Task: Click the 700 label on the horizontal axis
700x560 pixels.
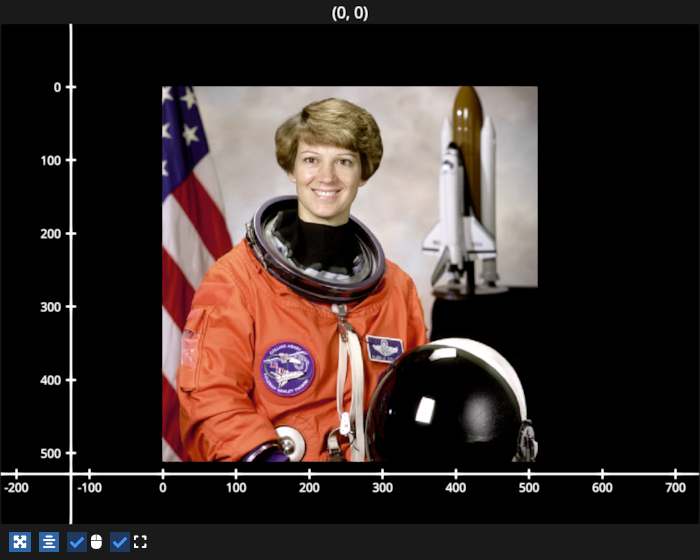Action: click(675, 488)
